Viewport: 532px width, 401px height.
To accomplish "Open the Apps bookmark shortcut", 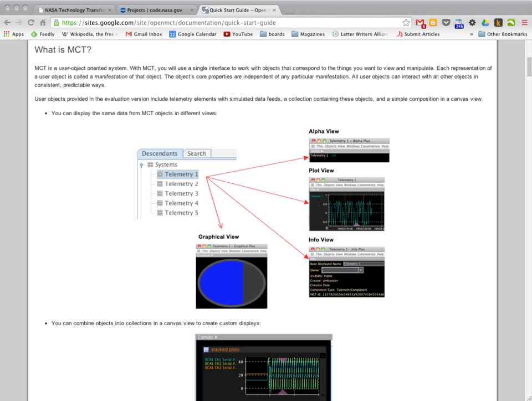I will (13, 34).
